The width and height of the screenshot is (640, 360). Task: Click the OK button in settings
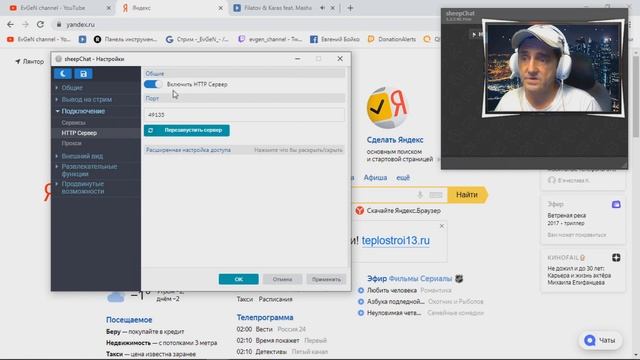(238, 279)
